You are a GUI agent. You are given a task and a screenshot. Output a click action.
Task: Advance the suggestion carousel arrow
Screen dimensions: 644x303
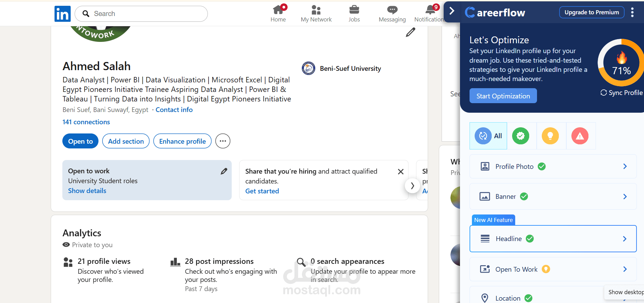[412, 186]
